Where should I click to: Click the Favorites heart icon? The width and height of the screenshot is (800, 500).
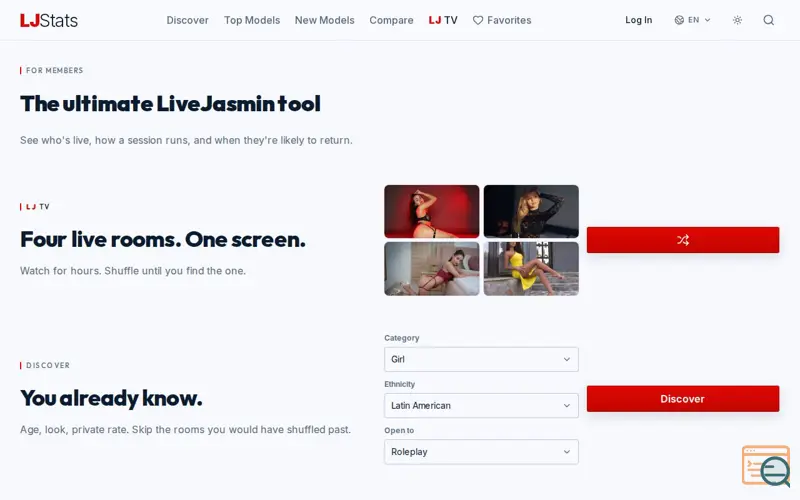478,20
